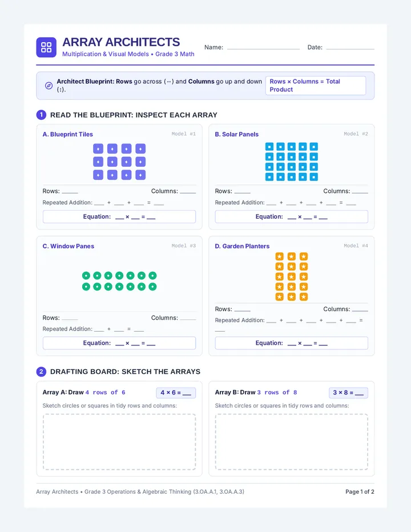This screenshot has width=411, height=532.
Task: Click the top-left purple Blueprint Tile
Action: pos(98,148)
